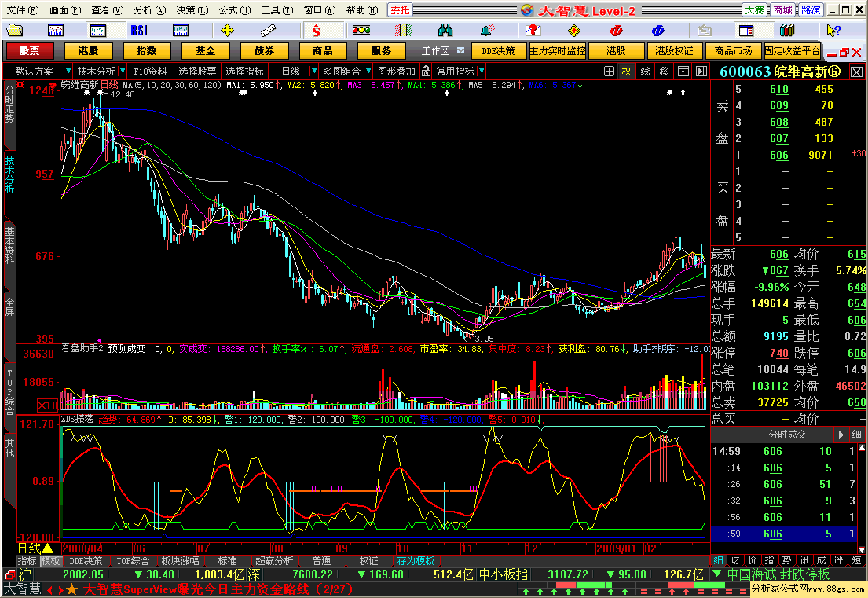The width and height of the screenshot is (868, 598).
Task: Click the open folder toolbar icon
Action: (x=14, y=30)
